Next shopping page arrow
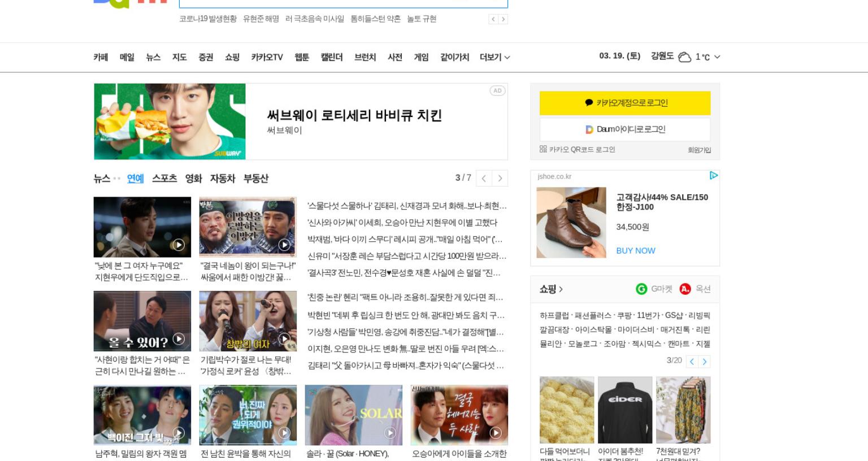The height and width of the screenshot is (461, 868). (x=704, y=362)
